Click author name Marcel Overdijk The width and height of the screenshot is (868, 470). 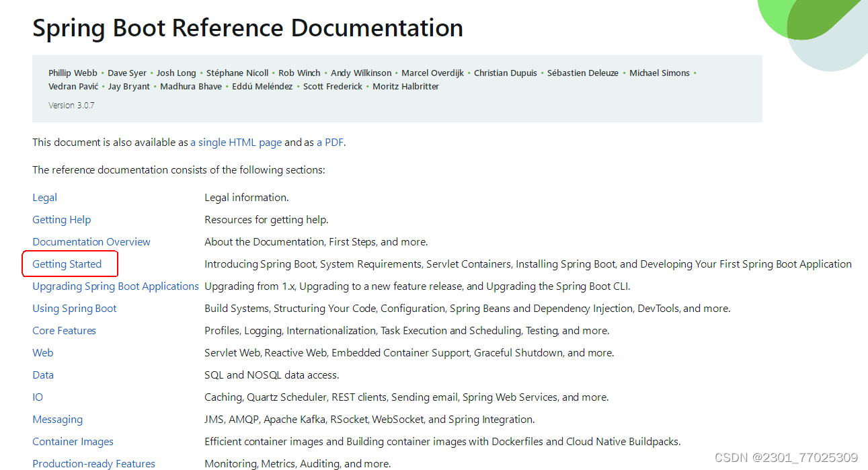pyautogui.click(x=432, y=73)
